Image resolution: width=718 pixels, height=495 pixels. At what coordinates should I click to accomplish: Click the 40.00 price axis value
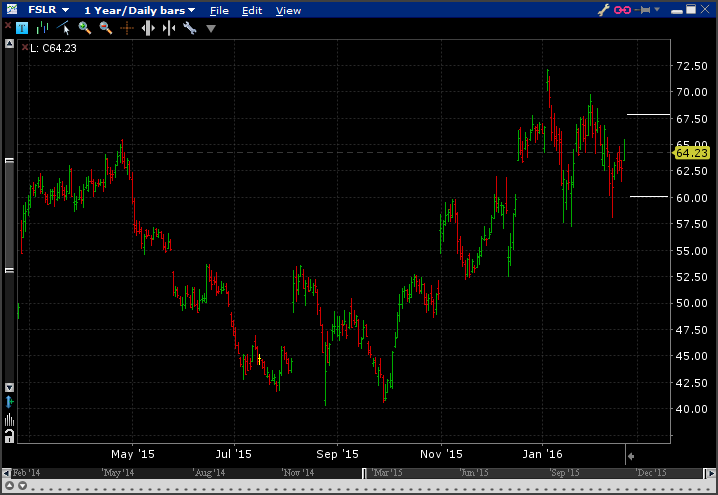point(692,409)
